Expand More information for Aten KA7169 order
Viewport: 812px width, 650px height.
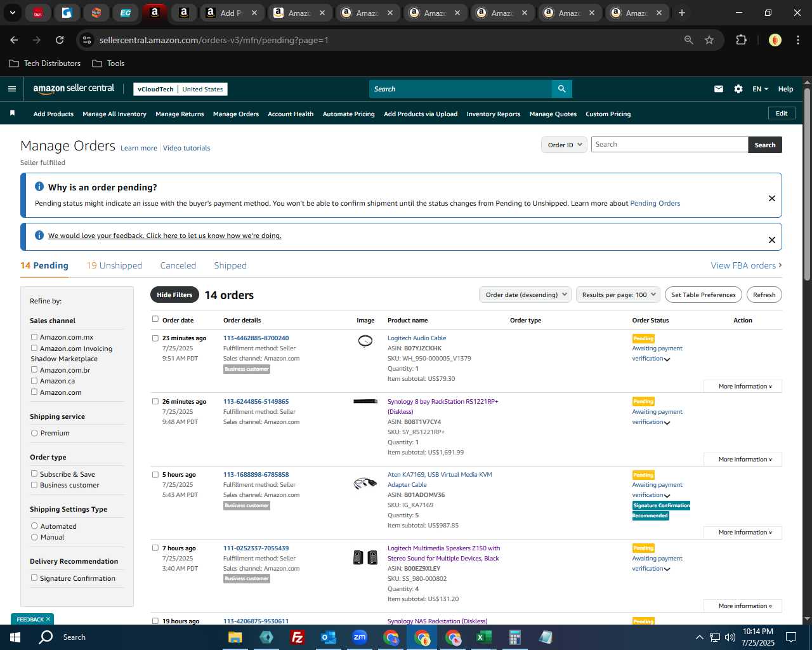[x=743, y=532]
